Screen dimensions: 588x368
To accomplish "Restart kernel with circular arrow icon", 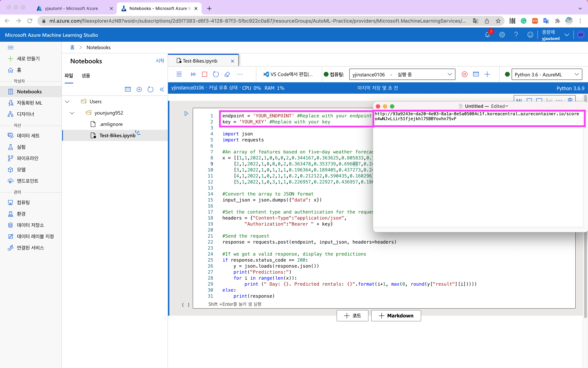I will pos(216,74).
